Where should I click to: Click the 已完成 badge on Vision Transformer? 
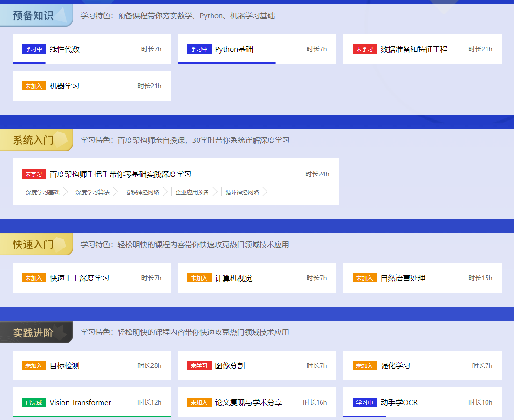[34, 402]
